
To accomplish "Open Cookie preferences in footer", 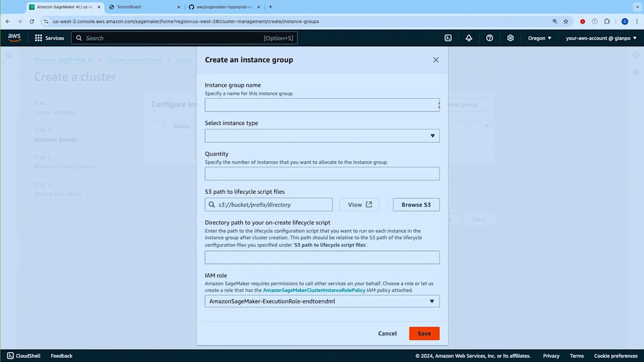I will click(616, 356).
